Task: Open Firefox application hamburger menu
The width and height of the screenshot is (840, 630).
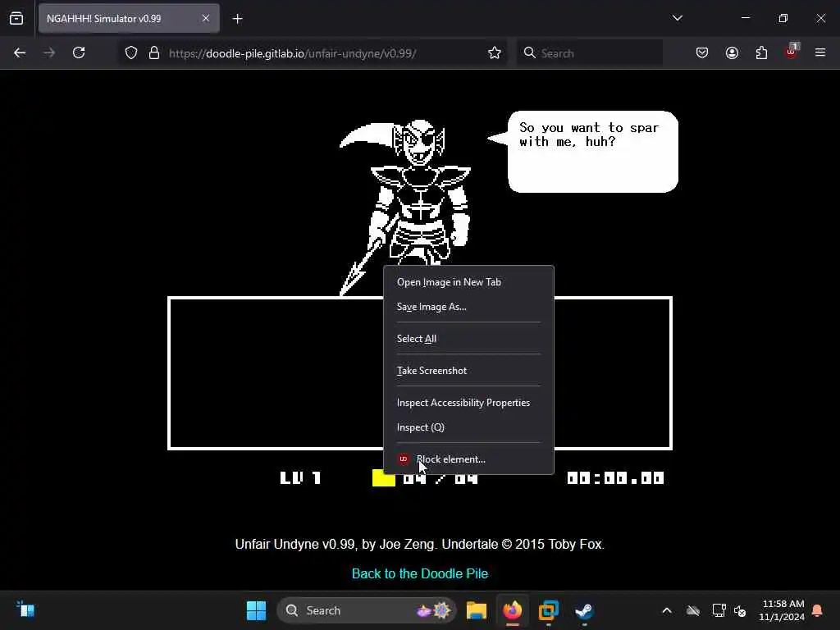Action: 820,53
